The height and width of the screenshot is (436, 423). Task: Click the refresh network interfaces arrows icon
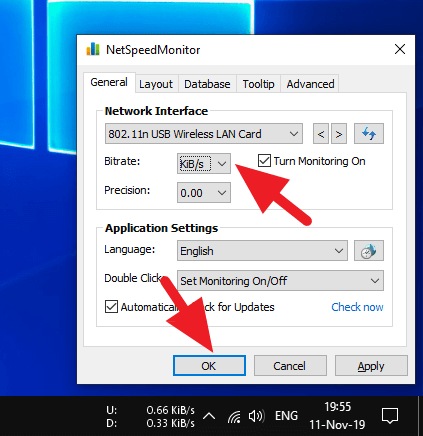click(x=369, y=134)
